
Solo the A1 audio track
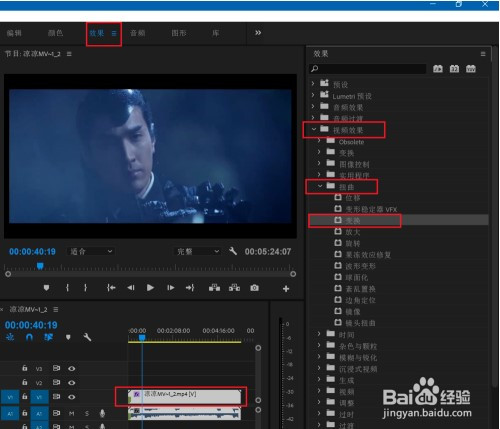(x=87, y=414)
